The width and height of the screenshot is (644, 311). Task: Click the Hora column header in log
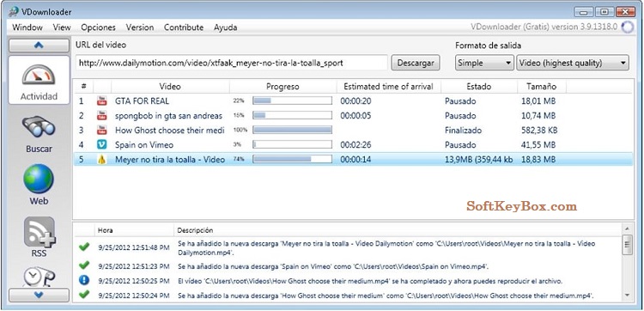105,230
